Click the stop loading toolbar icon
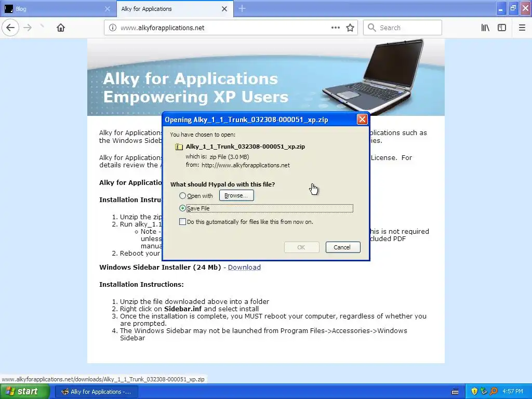Image resolution: width=532 pixels, height=399 pixels. tap(42, 26)
